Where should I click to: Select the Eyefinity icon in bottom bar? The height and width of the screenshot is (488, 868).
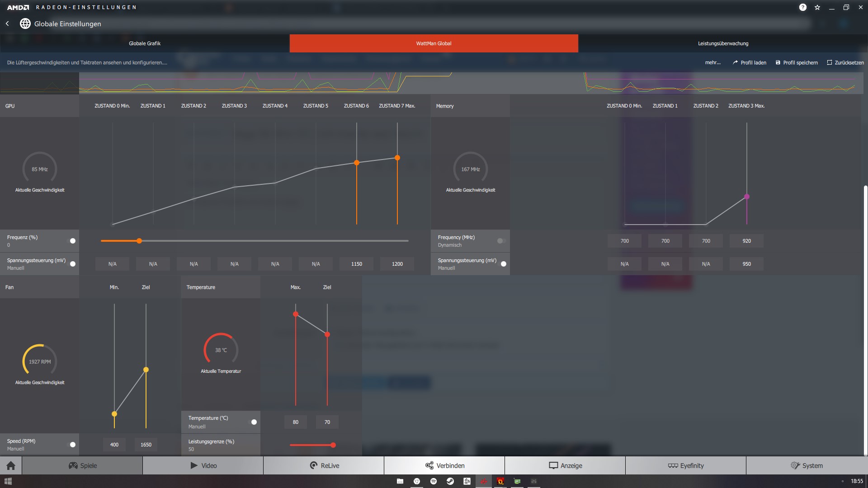[673, 465]
